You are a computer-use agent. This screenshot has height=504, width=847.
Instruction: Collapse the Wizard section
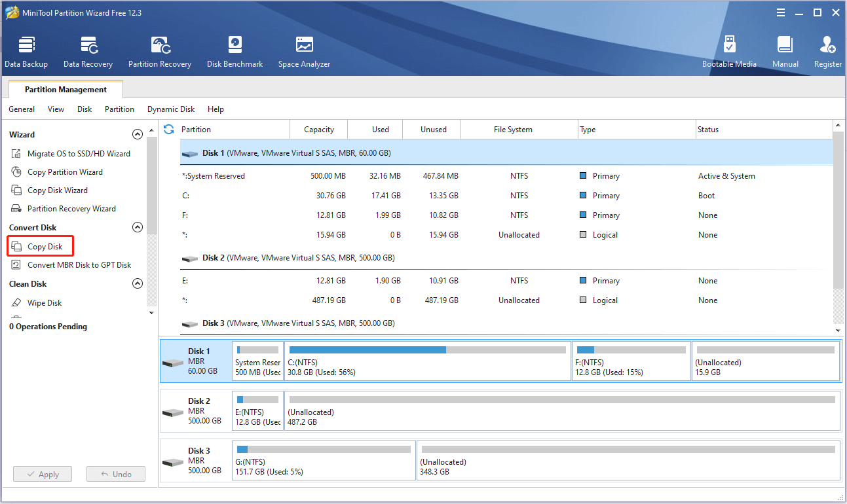coord(138,134)
